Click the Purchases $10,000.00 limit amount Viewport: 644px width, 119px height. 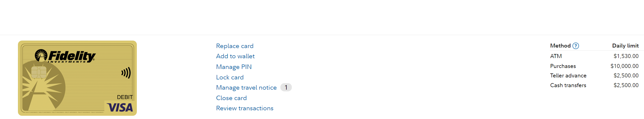(624, 66)
